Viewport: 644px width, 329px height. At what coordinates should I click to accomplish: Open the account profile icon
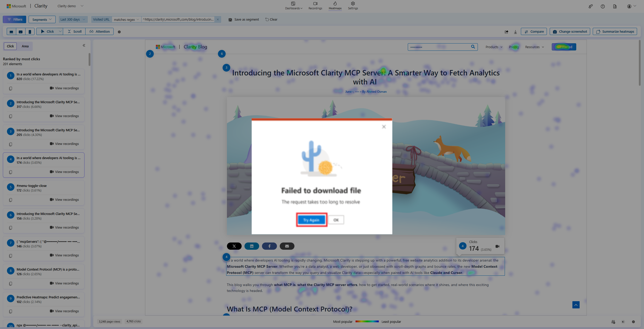click(x=629, y=6)
